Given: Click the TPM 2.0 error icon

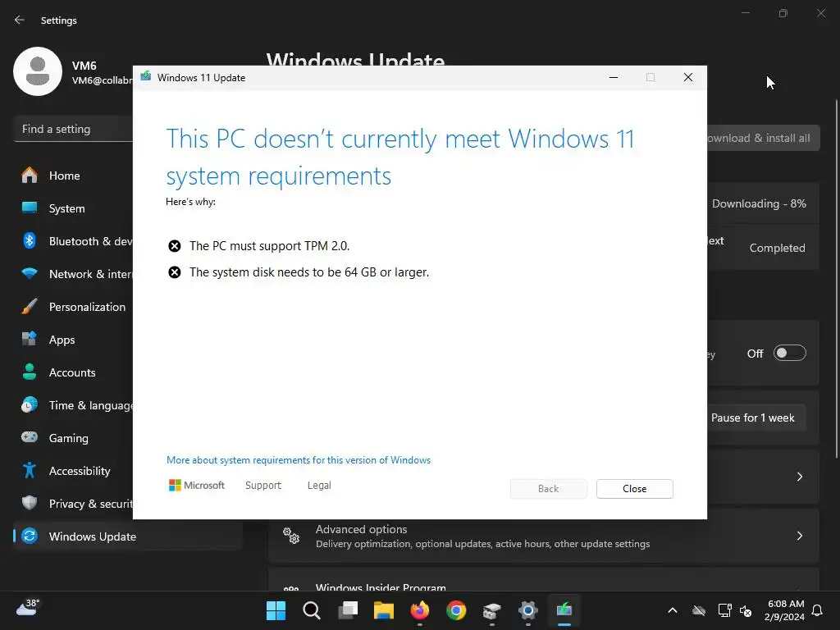Looking at the screenshot, I should tap(175, 246).
